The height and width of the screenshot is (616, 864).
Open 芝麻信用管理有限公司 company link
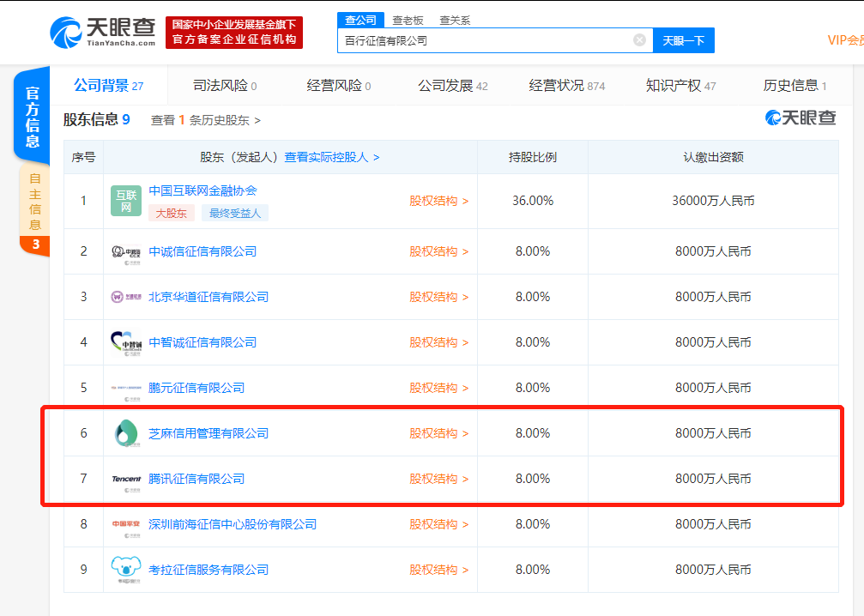point(208,433)
